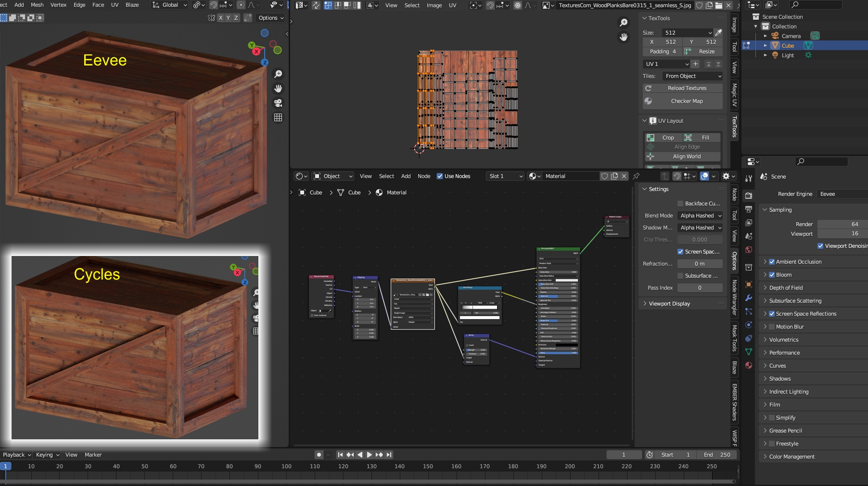Uncheck Use Nodes in the shader editor
This screenshot has height=486, width=868.
coord(440,176)
